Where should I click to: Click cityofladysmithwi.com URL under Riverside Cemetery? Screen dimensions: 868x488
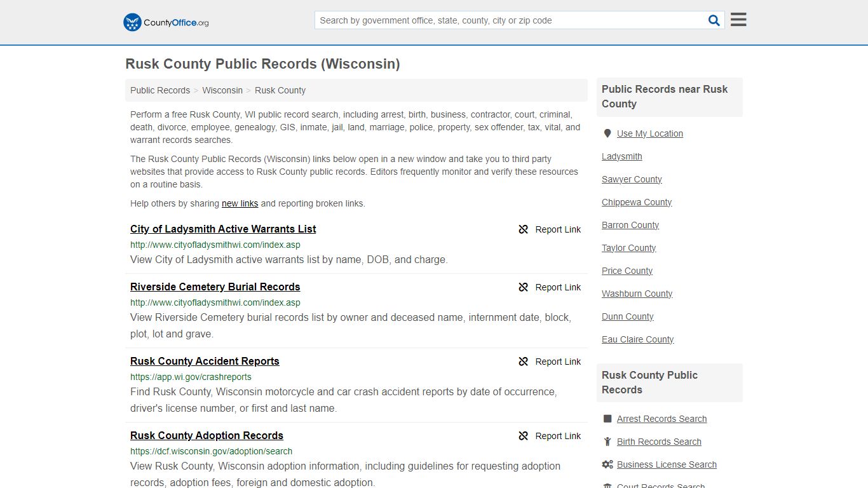215,302
